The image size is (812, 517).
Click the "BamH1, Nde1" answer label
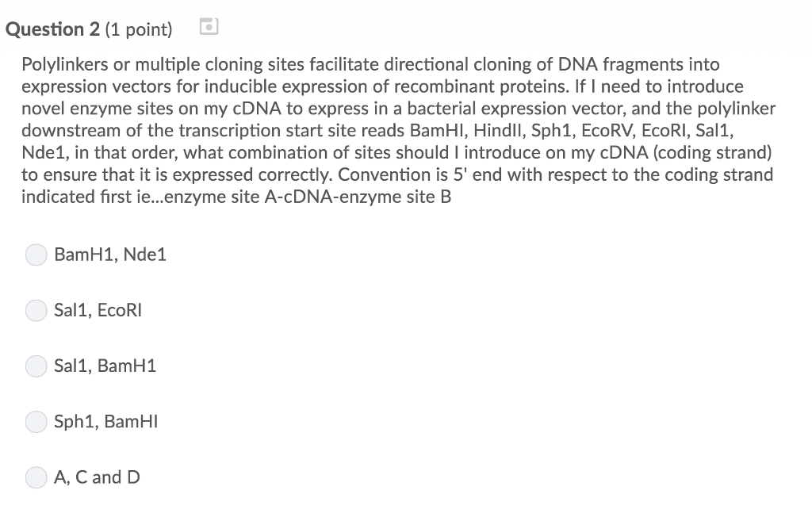click(110, 255)
